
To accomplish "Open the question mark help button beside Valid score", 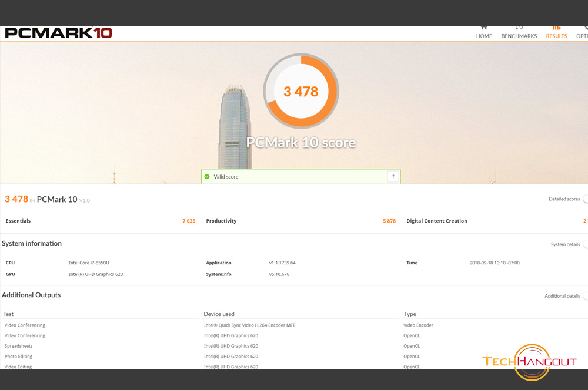I will click(393, 176).
